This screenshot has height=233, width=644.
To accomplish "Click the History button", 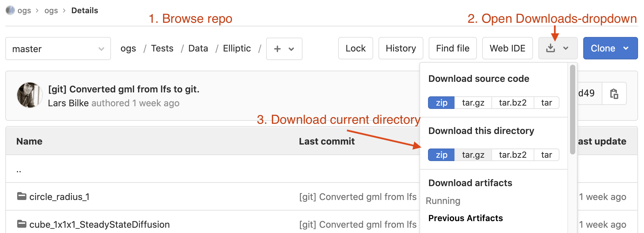I will coord(401,49).
